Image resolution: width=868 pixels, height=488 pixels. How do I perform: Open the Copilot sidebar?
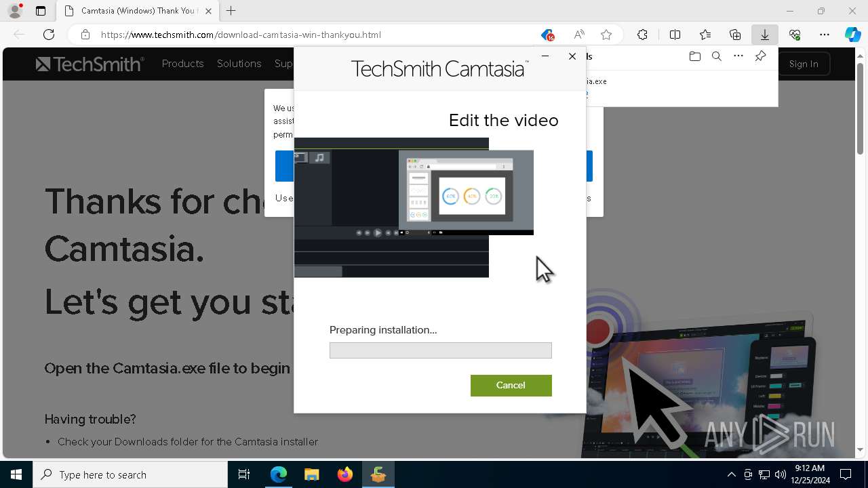853,35
